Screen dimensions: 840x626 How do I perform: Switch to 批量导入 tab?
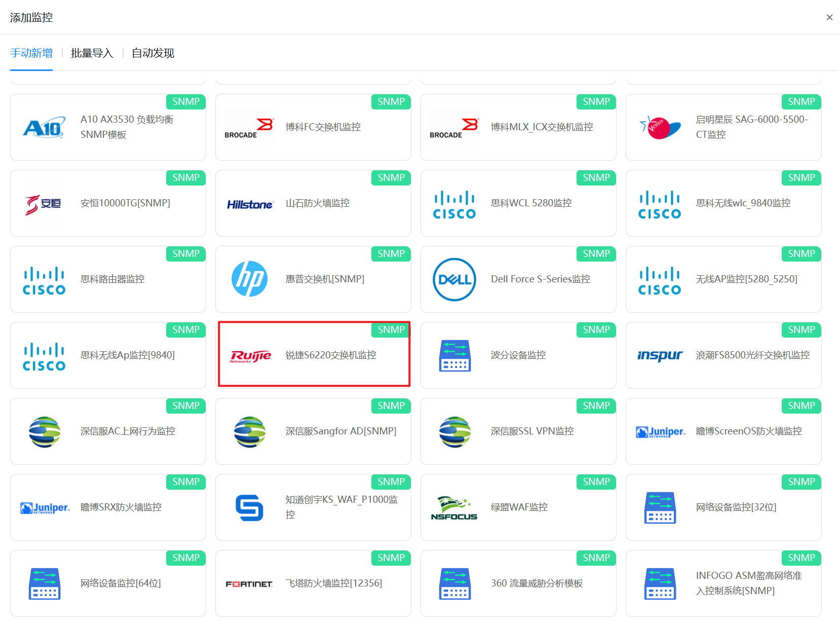coord(92,53)
